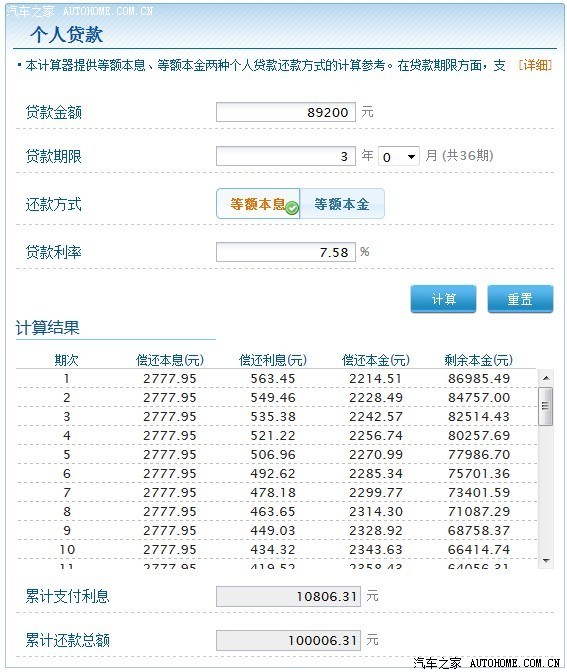
Task: Click interest cell 563.45
Action: coord(273,379)
